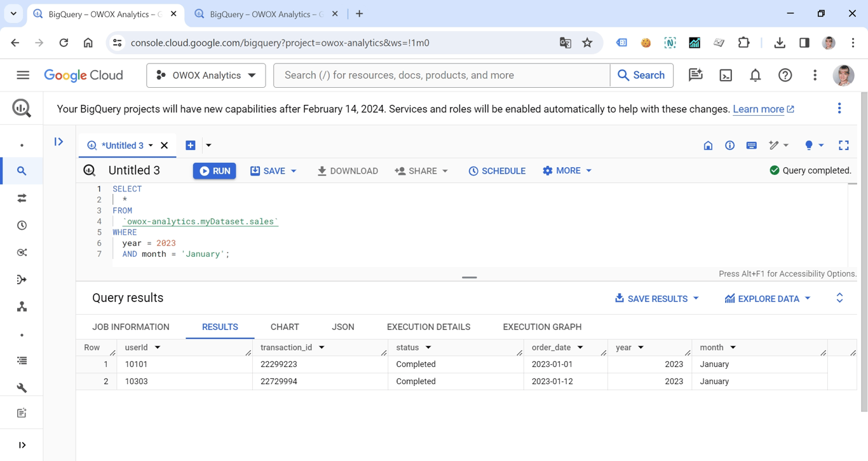The width and height of the screenshot is (868, 461).
Task: Schedule the query
Action: tap(497, 171)
